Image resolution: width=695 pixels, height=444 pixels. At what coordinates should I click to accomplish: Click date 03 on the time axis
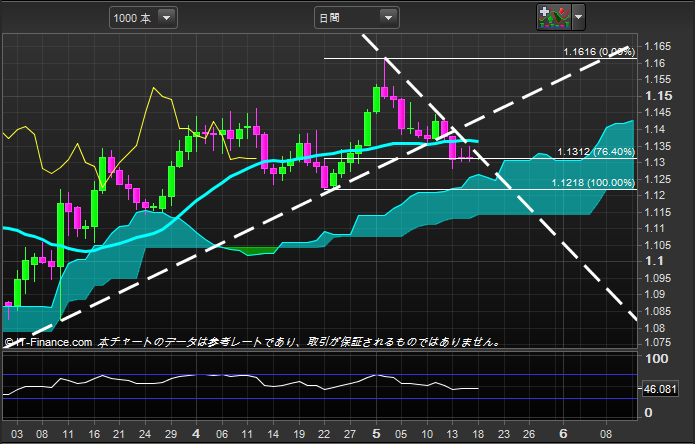tap(17, 434)
